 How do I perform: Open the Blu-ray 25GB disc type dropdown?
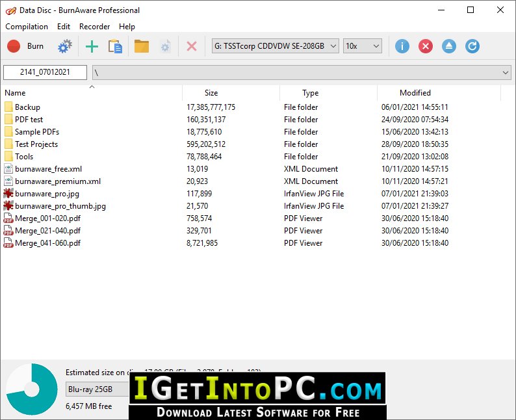pos(97,389)
